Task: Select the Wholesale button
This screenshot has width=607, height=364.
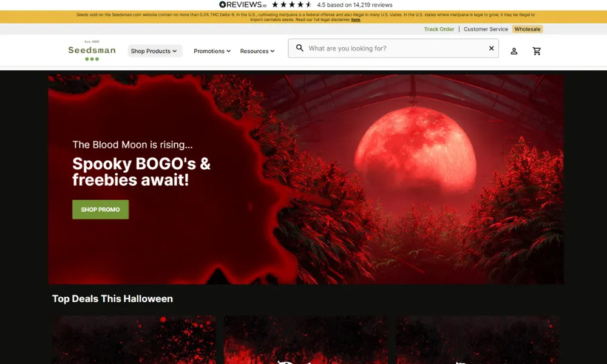Action: tap(527, 29)
